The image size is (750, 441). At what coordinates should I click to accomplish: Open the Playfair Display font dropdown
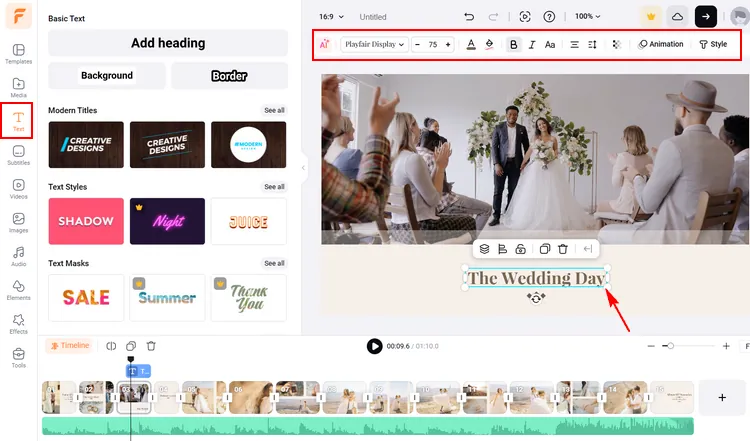[x=375, y=44]
